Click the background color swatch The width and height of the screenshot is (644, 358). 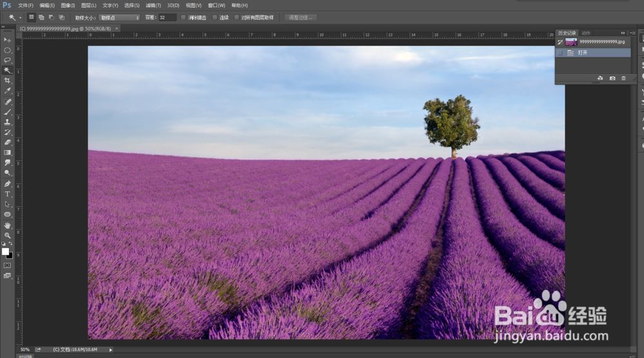coord(10,256)
